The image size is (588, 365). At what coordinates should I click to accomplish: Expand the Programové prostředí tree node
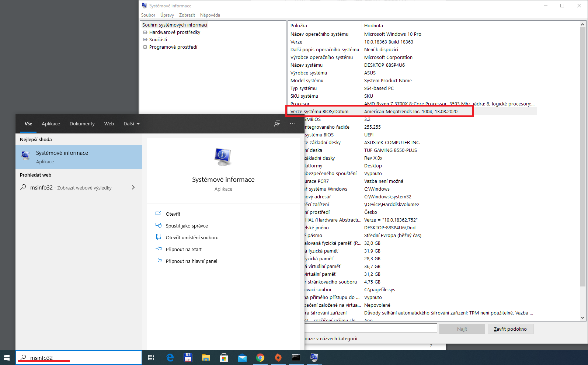click(x=145, y=47)
